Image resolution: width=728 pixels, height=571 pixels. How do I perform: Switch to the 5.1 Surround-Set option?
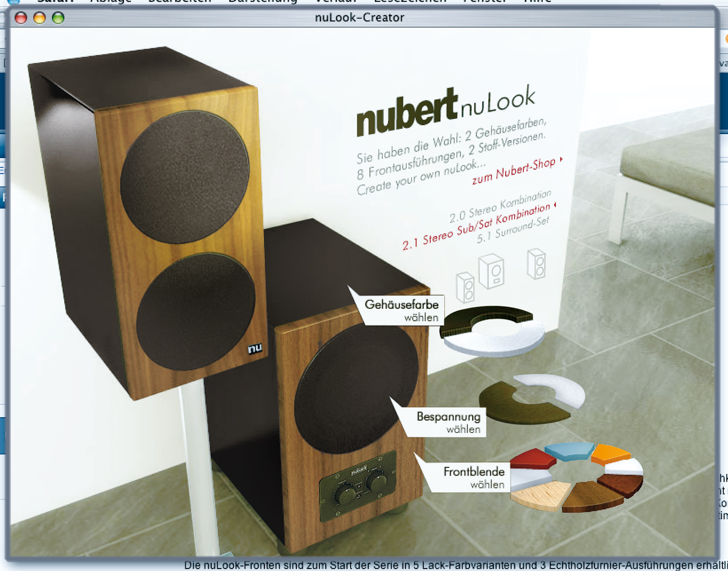(x=513, y=230)
